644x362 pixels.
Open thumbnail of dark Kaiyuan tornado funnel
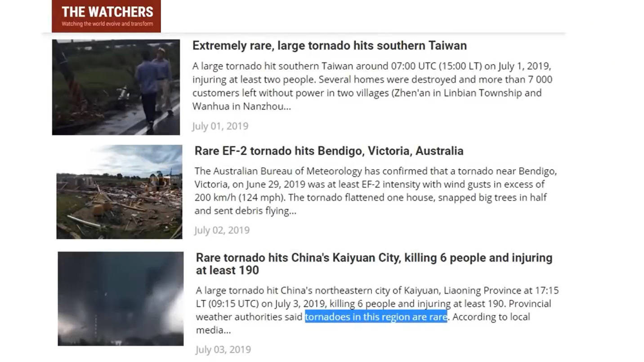[x=121, y=299]
